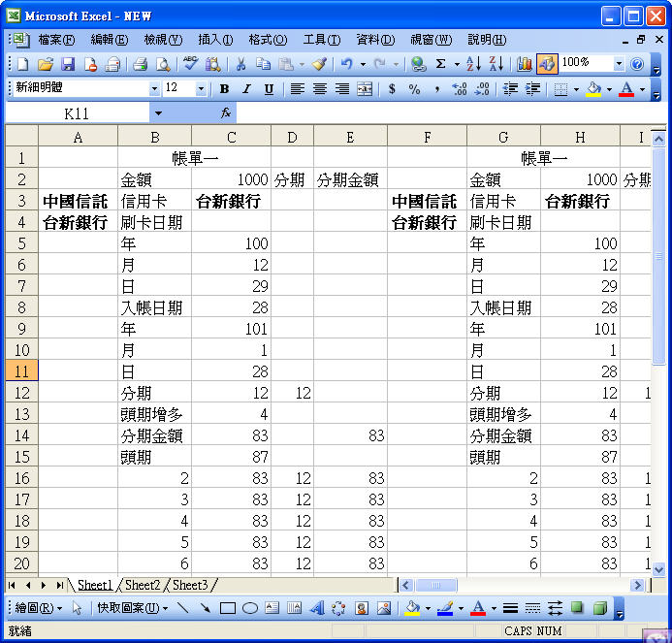The image size is (672, 643).
Task: Click the Undo arrow icon
Action: [x=347, y=64]
